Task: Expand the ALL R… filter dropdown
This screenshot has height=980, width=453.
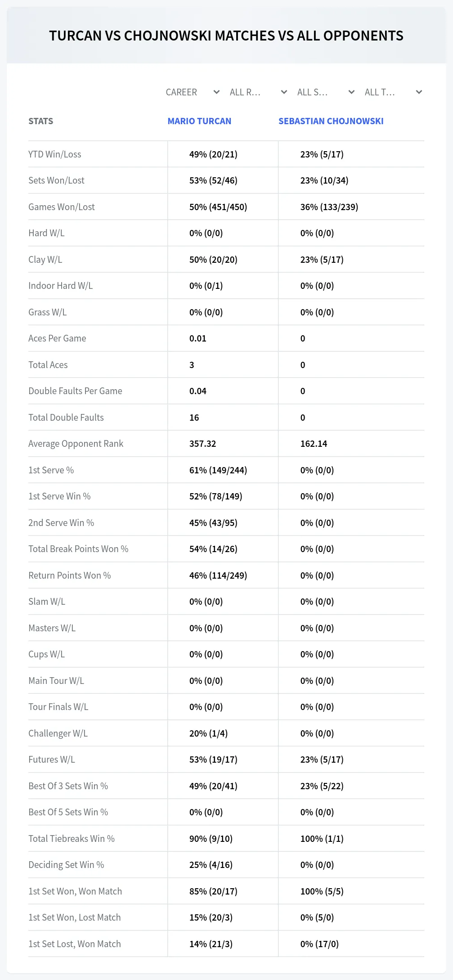Action: click(x=258, y=92)
